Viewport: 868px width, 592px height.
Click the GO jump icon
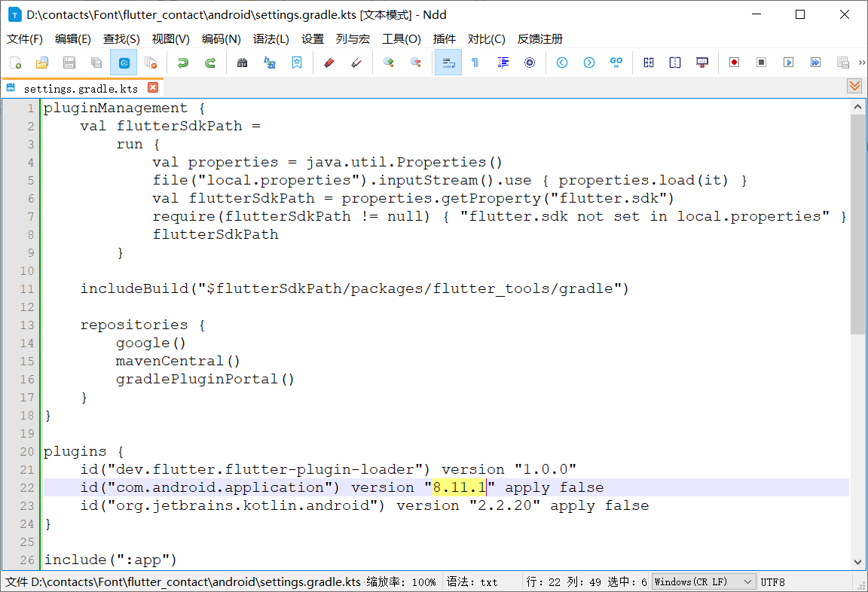(x=616, y=63)
